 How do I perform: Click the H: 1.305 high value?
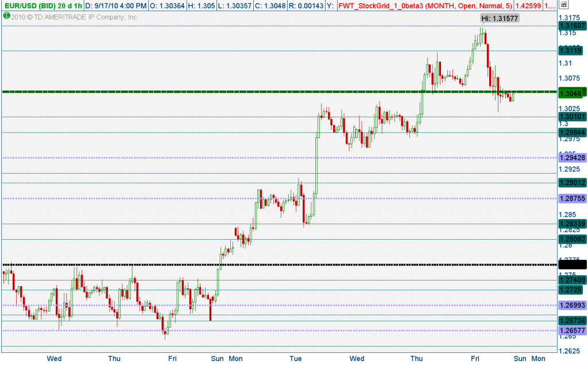click(202, 6)
